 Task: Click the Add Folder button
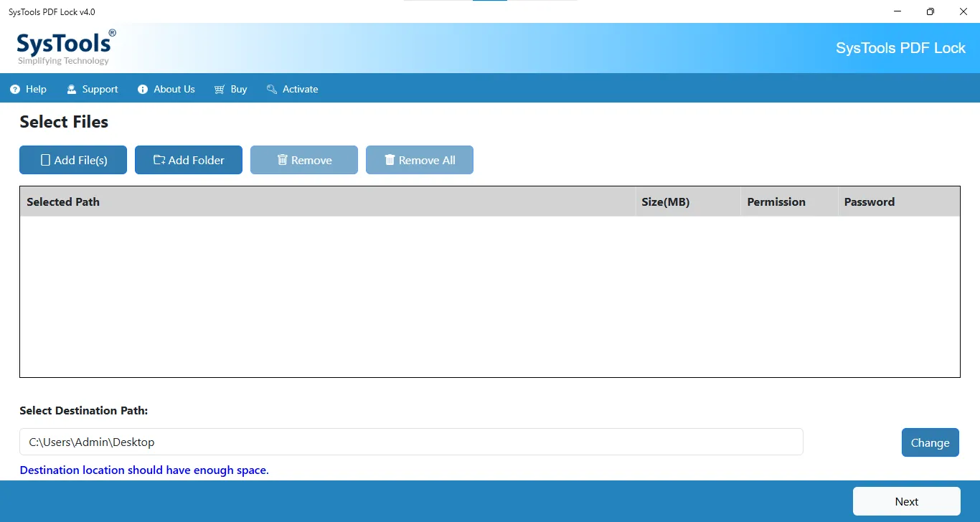coord(189,160)
